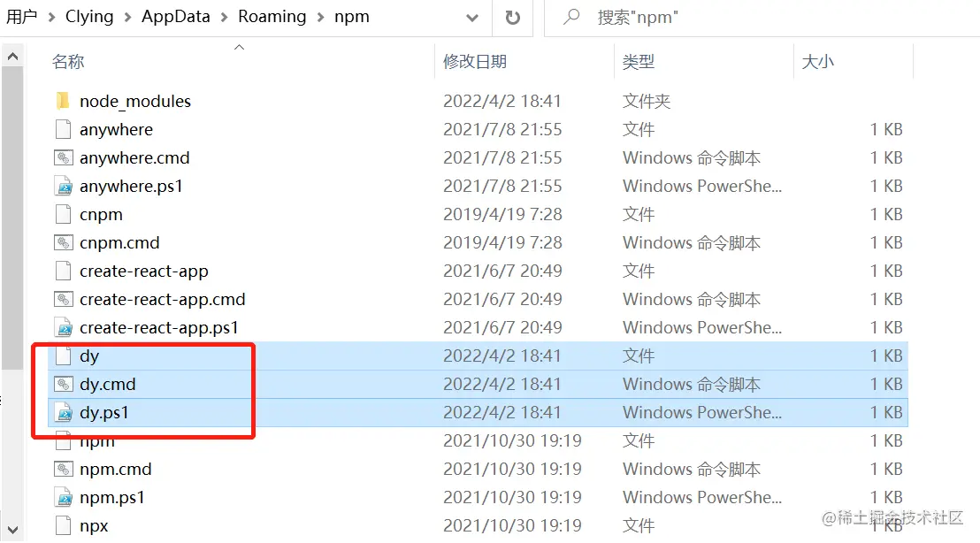The image size is (980, 543).
Task: Click the npx blank file icon
Action: [x=63, y=525]
